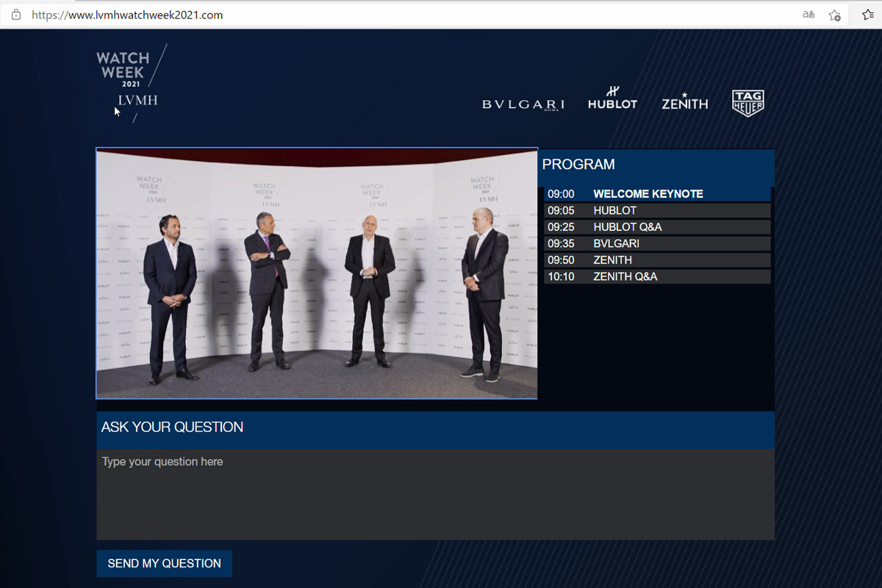Image resolution: width=882 pixels, height=588 pixels.
Task: Pick the 09:50 Zenith program entry
Action: 656,260
